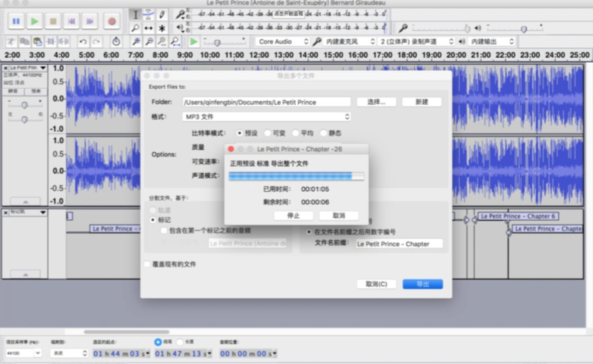Click the audio track 静音 mute button
The image size is (593, 364).
coord(13,91)
